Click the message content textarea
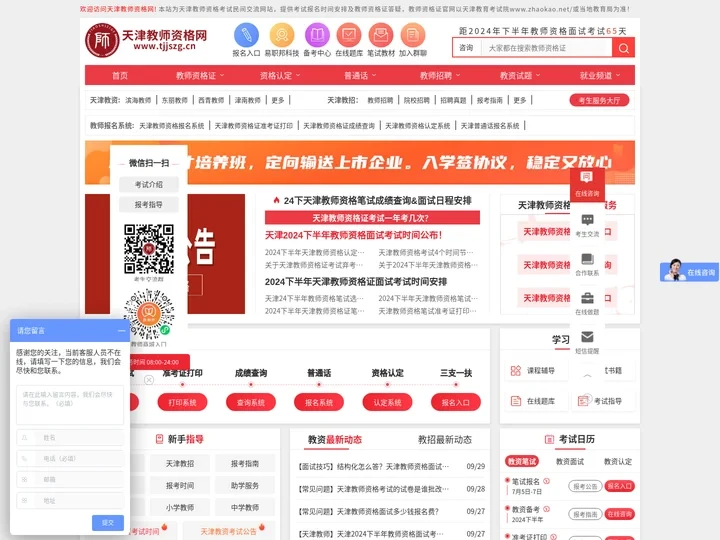This screenshot has width=720, height=540. [70, 405]
